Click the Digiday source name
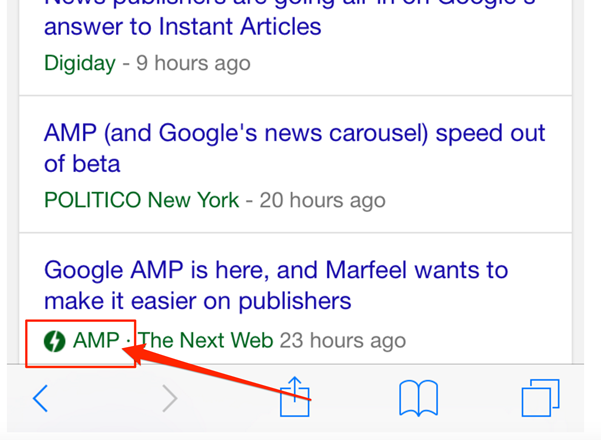The width and height of the screenshot is (601, 440). click(80, 63)
